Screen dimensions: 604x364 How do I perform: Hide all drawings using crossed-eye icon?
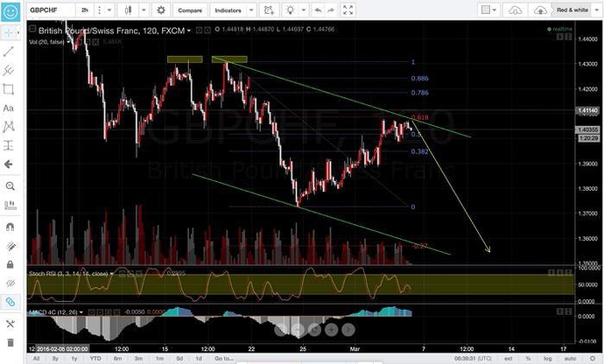coord(10,283)
